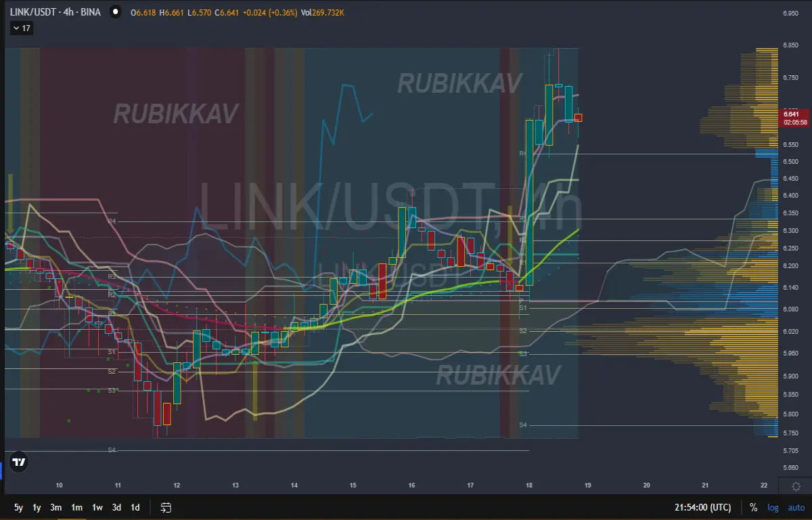Click the TradingView logo icon
812x520 pixels.
tap(19, 463)
